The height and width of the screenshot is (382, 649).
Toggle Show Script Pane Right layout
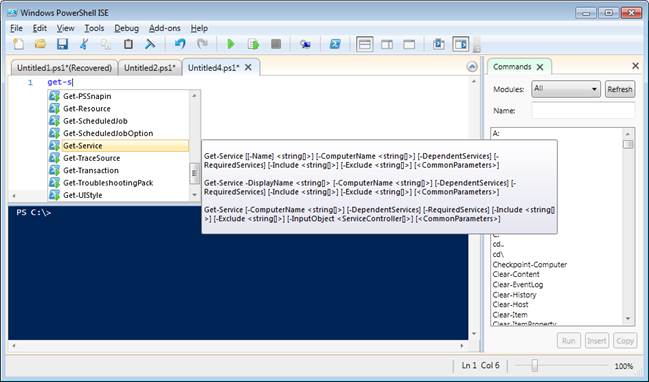click(x=387, y=44)
